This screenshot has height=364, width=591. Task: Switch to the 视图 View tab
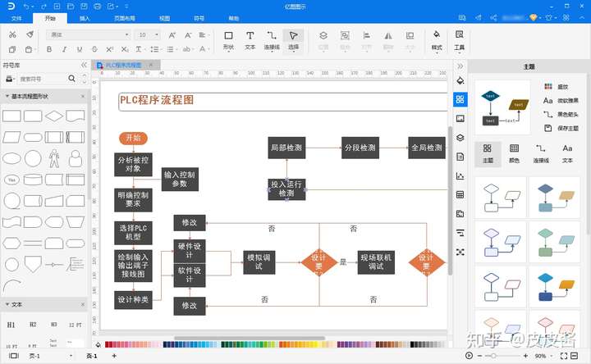165,18
